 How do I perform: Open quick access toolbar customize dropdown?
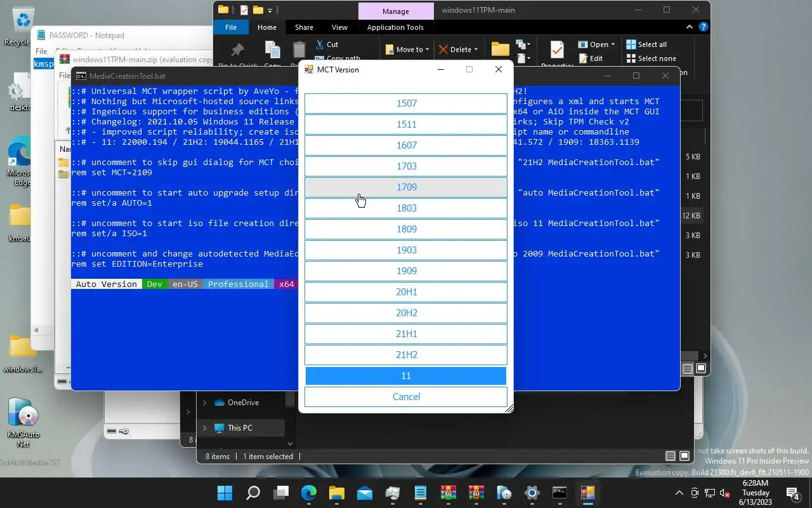[270, 10]
